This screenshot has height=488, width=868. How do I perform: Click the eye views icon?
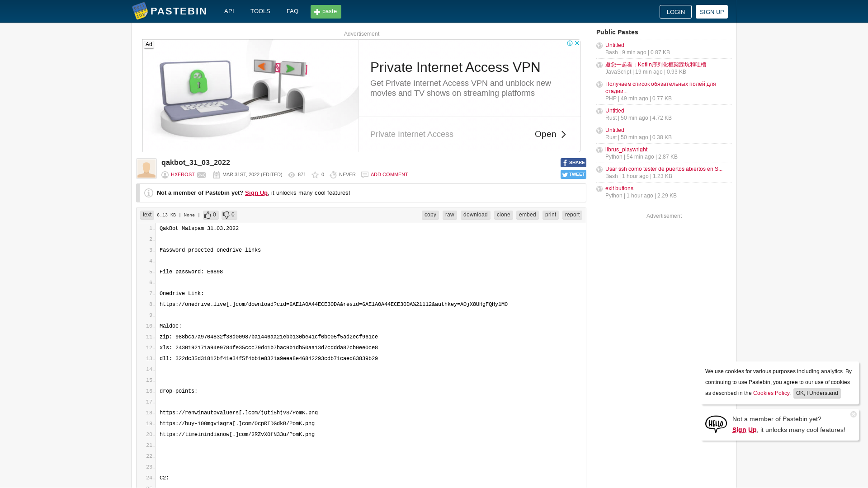click(292, 175)
